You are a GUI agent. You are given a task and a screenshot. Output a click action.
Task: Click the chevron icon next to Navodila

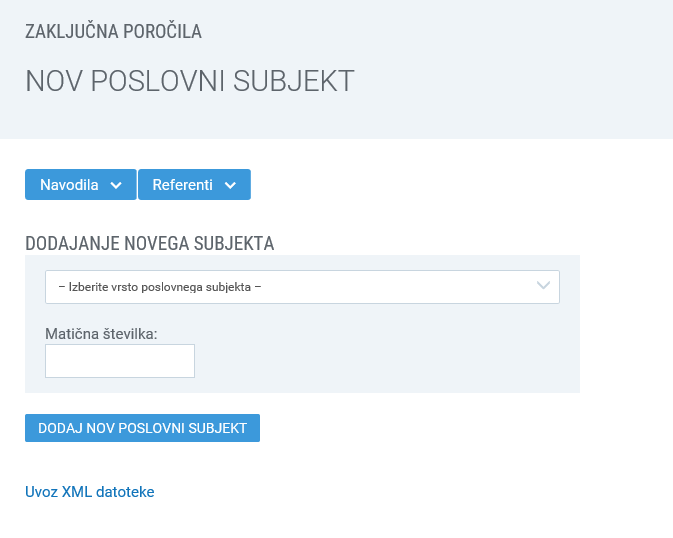(x=116, y=185)
